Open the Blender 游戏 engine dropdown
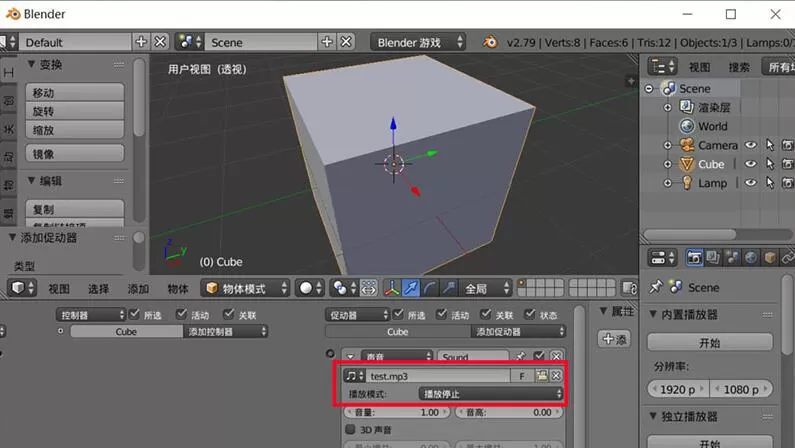 pyautogui.click(x=418, y=42)
